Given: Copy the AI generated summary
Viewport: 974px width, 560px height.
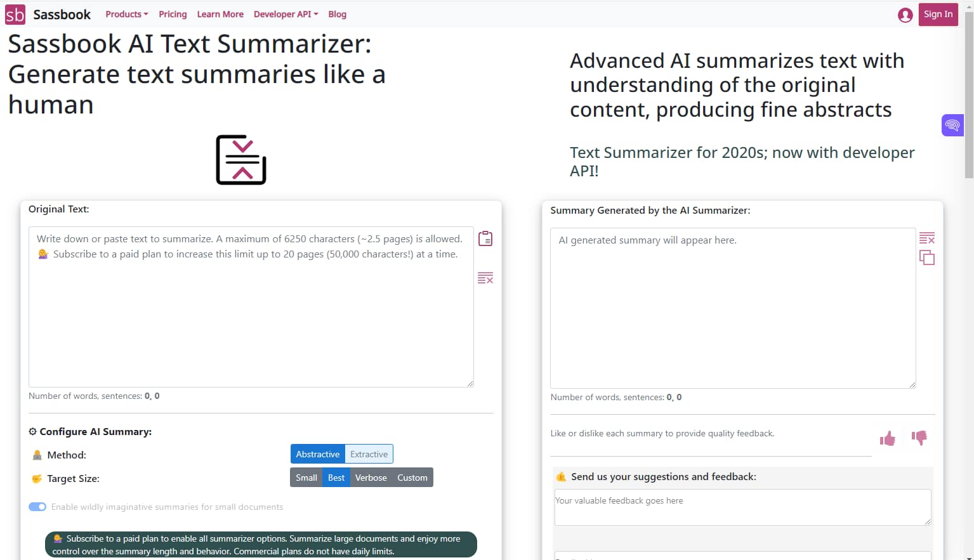Looking at the screenshot, I should tap(926, 257).
